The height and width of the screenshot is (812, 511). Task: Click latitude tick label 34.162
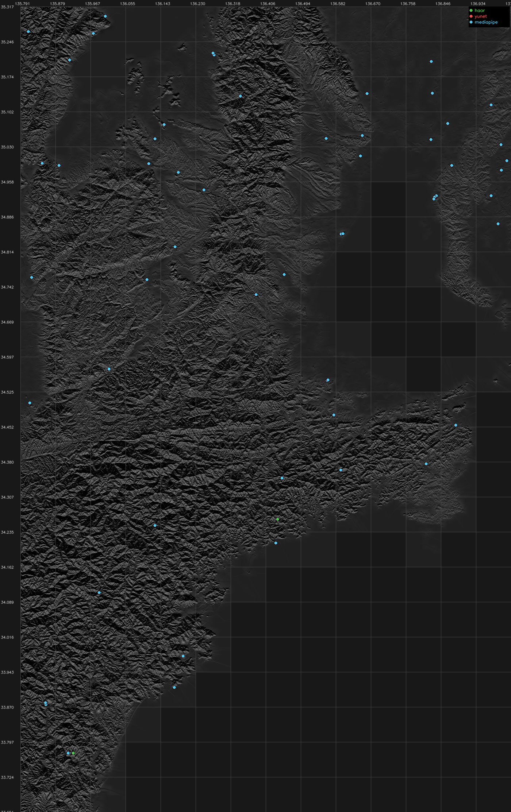click(x=7, y=567)
